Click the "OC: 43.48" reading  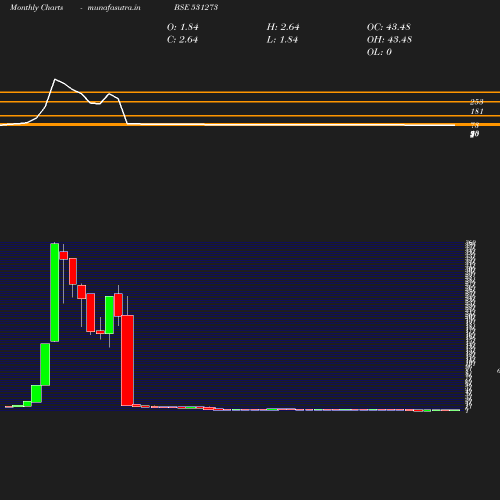[389, 27]
